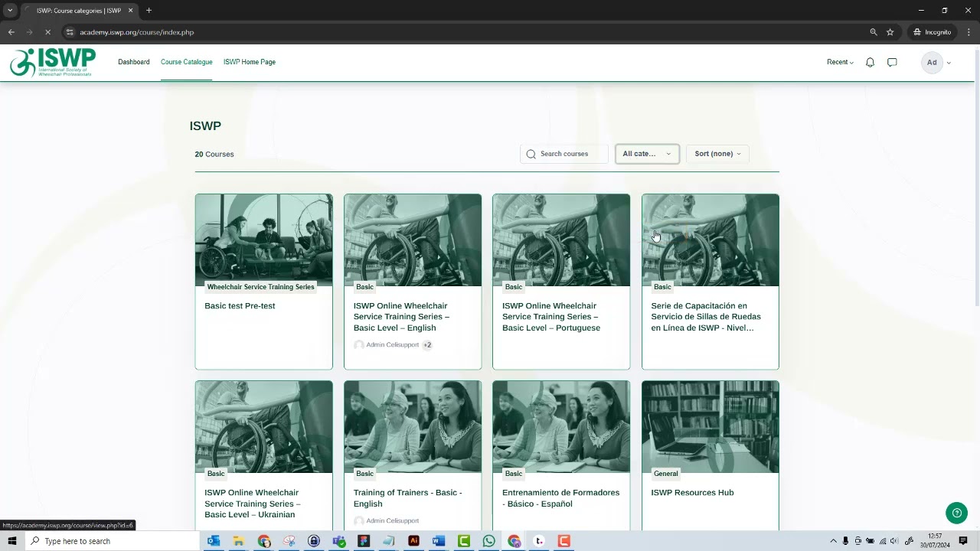Click the Training of Trainers English thumbnail
Image resolution: width=980 pixels, height=551 pixels.
(x=413, y=427)
